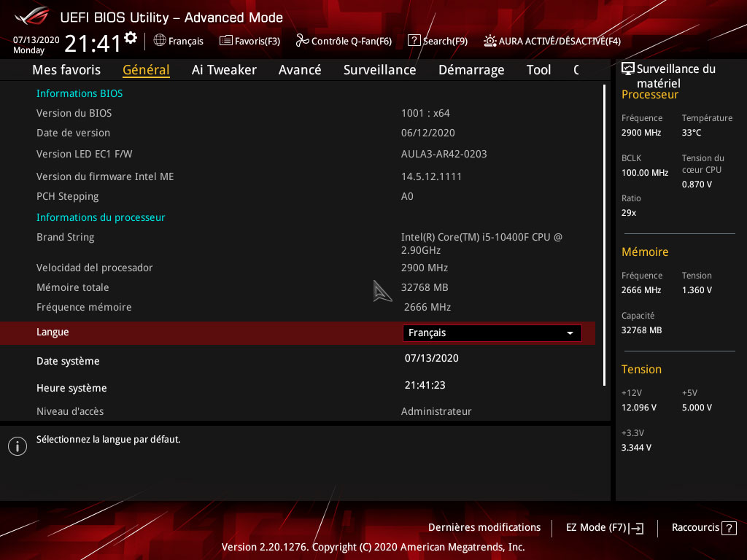Viewport: 747px width, 560px height.
Task: Click the Surveillance du matériel monitor icon
Action: point(627,69)
